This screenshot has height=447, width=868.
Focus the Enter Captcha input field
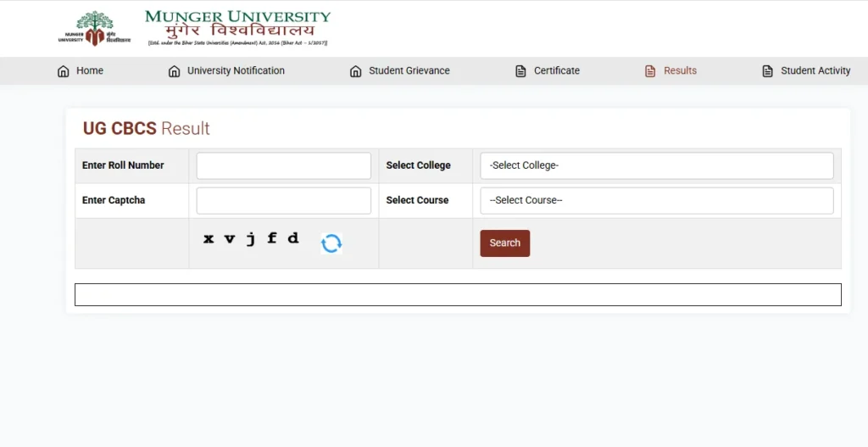click(283, 200)
